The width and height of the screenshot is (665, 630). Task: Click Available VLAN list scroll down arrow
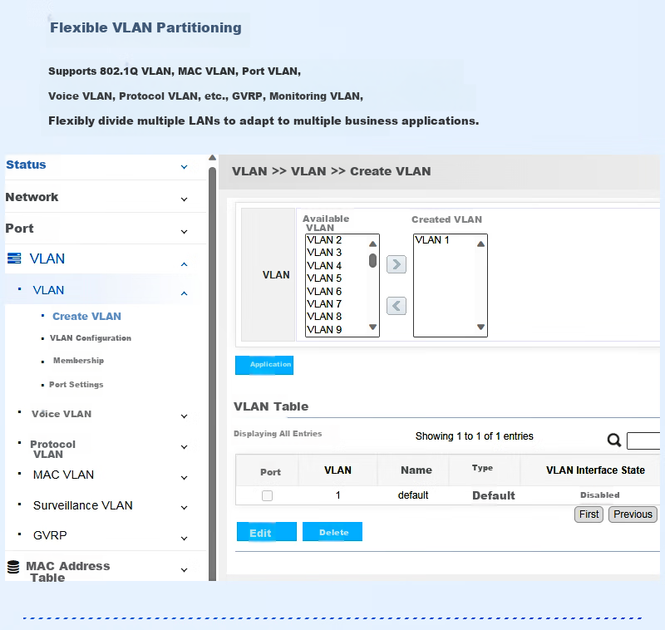coord(372,327)
